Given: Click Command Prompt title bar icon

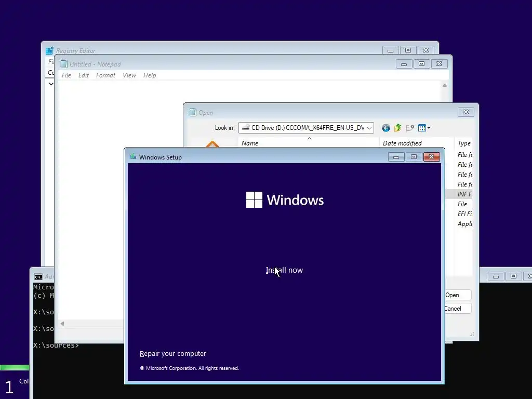Looking at the screenshot, I should (38, 277).
